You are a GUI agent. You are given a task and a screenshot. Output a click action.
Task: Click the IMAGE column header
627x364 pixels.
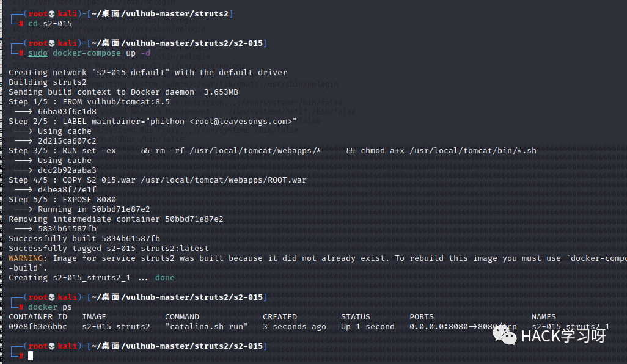click(94, 317)
